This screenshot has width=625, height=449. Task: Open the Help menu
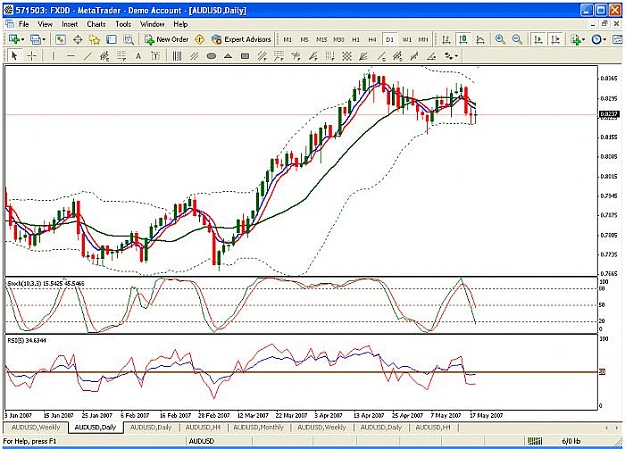point(180,24)
